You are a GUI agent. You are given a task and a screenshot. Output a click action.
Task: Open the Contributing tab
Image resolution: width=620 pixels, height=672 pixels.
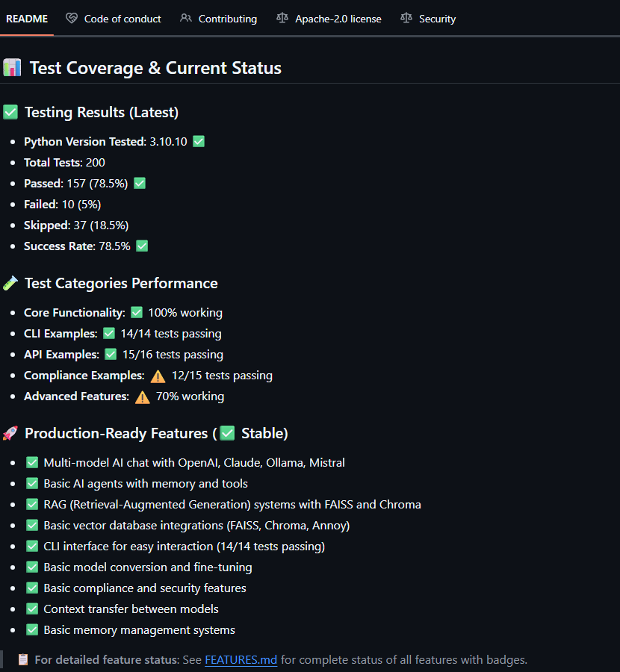point(227,19)
